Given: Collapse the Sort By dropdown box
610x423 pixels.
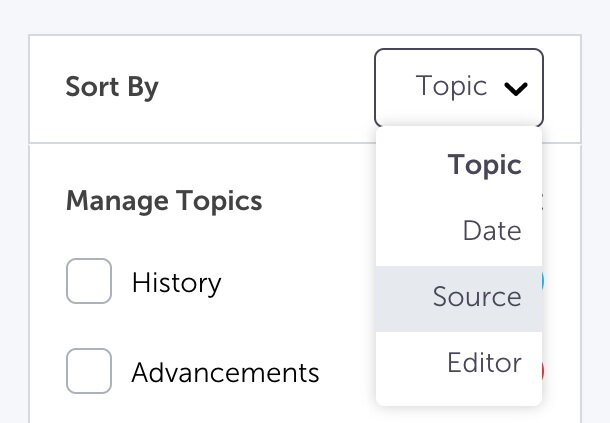Looking at the screenshot, I should point(459,87).
